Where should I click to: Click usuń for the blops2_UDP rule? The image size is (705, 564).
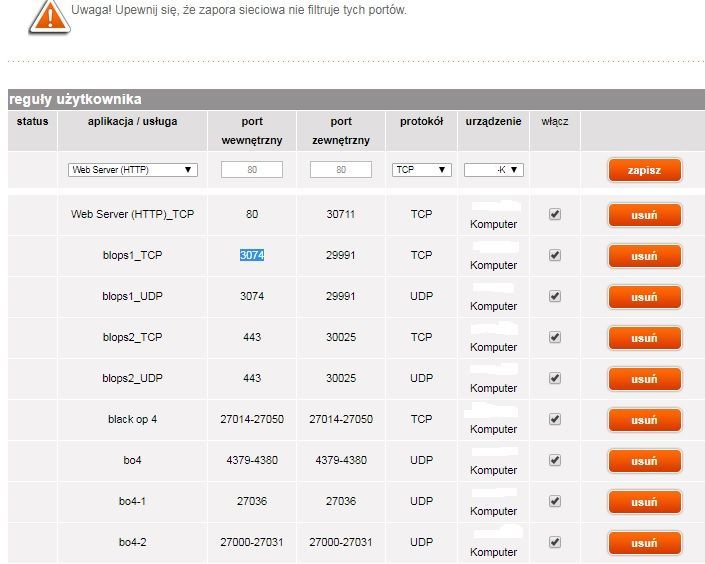644,379
